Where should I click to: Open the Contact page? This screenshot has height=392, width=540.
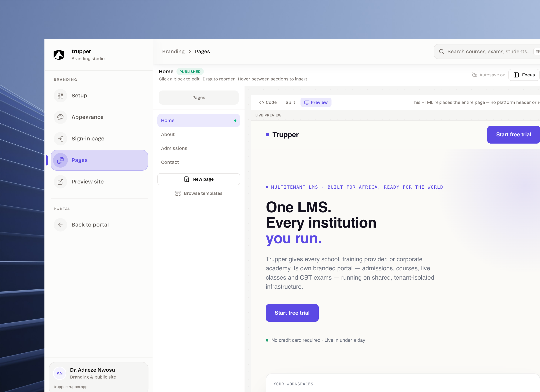[x=199, y=162]
